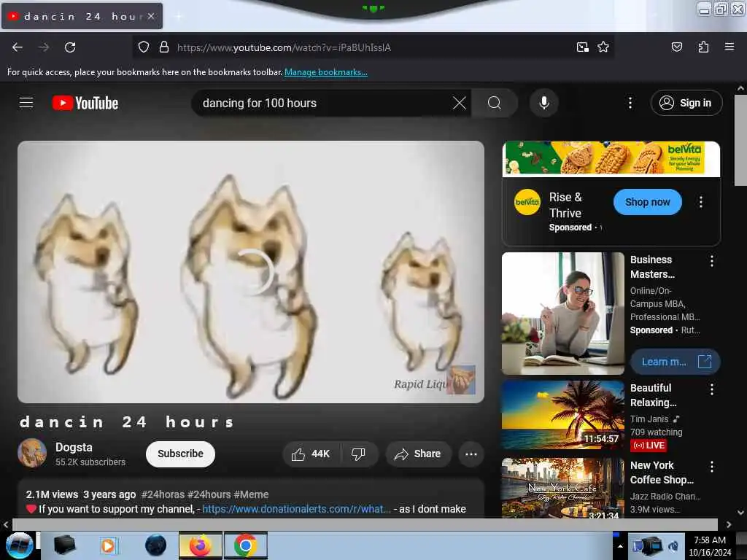Click the Beautiful Relaxing video title

[x=653, y=395]
